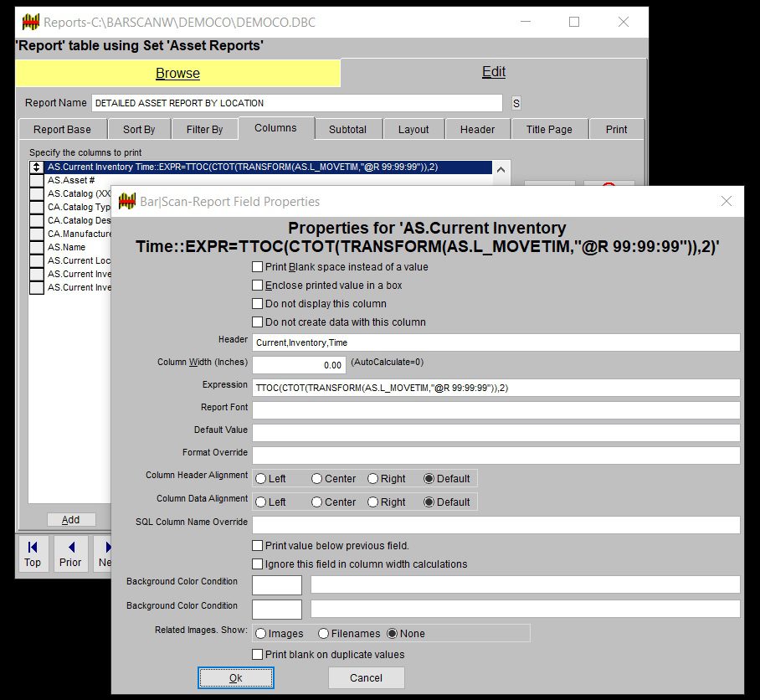Open the Header tab
Viewport: 760px width, 700px height.
pos(477,130)
